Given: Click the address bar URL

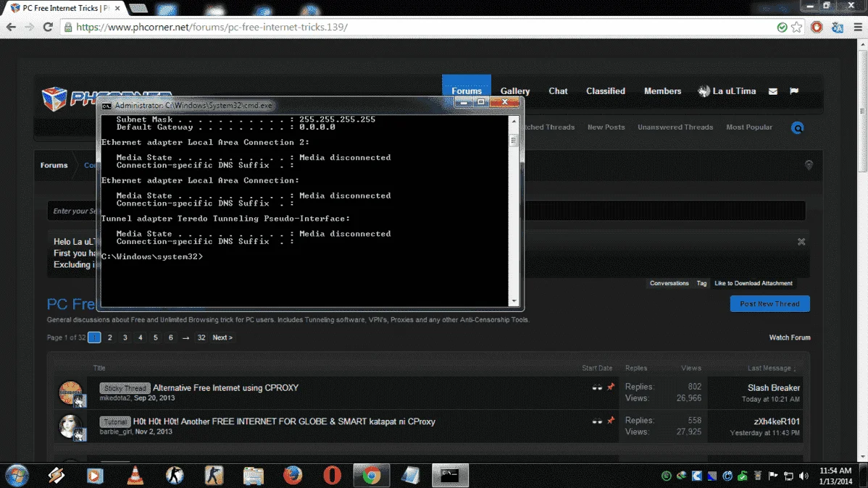Looking at the screenshot, I should [x=212, y=27].
